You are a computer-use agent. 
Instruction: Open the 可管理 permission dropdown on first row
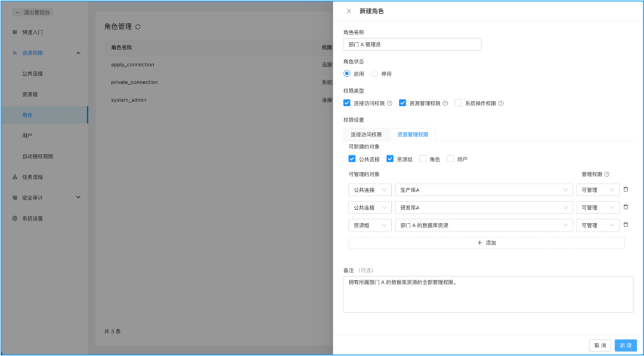[x=597, y=190]
